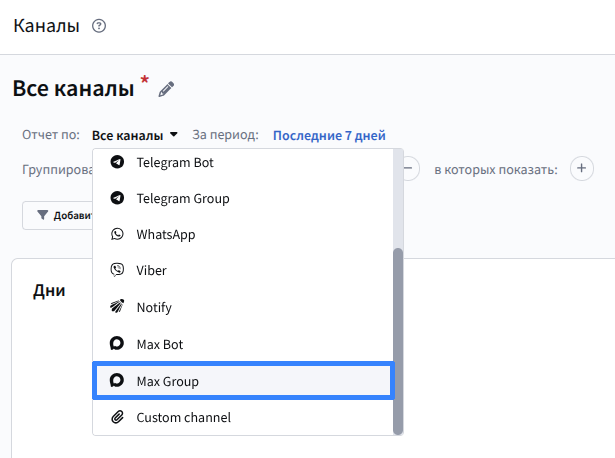Viewport: 615px width, 458px height.
Task: Collapse the 'Все каналы' report dropdown
Action: coord(134,135)
